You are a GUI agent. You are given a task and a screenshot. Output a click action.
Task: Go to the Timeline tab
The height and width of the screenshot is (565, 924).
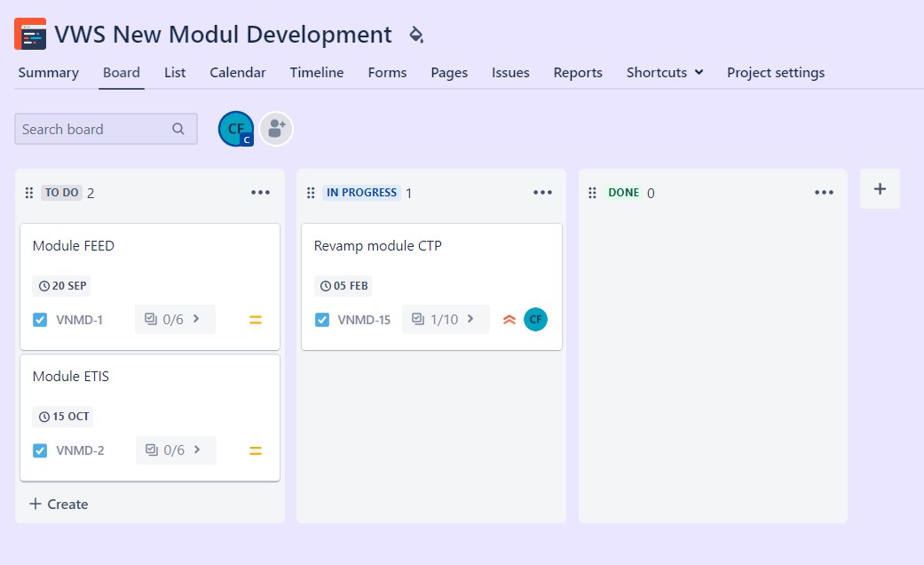click(317, 73)
